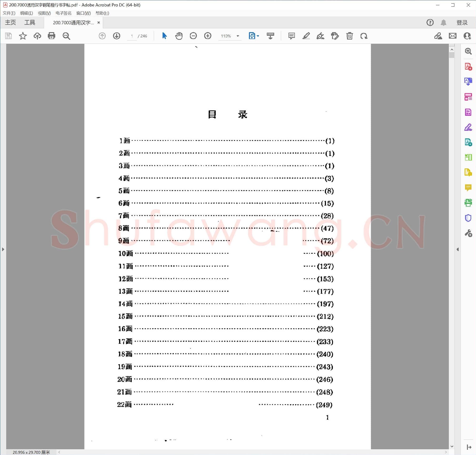Select the Export PDF tool
476x455 pixels.
tap(468, 81)
